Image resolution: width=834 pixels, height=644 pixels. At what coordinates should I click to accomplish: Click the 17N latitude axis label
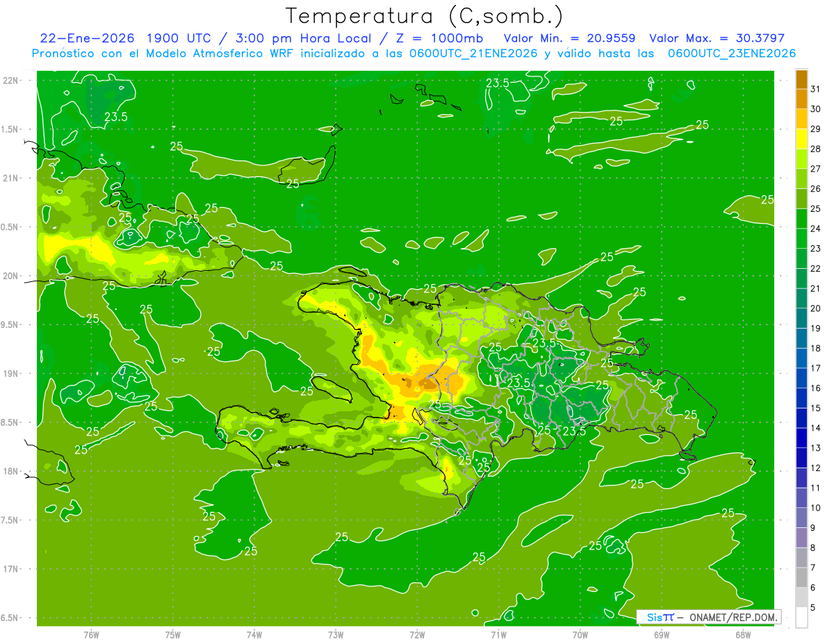[11, 569]
